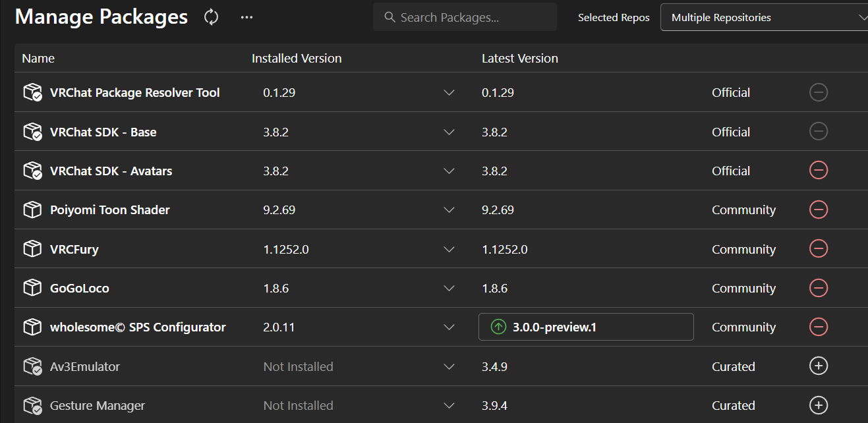Remove the VRChat SDK - Avatars package
Screen dimensions: 868x423
pos(818,171)
